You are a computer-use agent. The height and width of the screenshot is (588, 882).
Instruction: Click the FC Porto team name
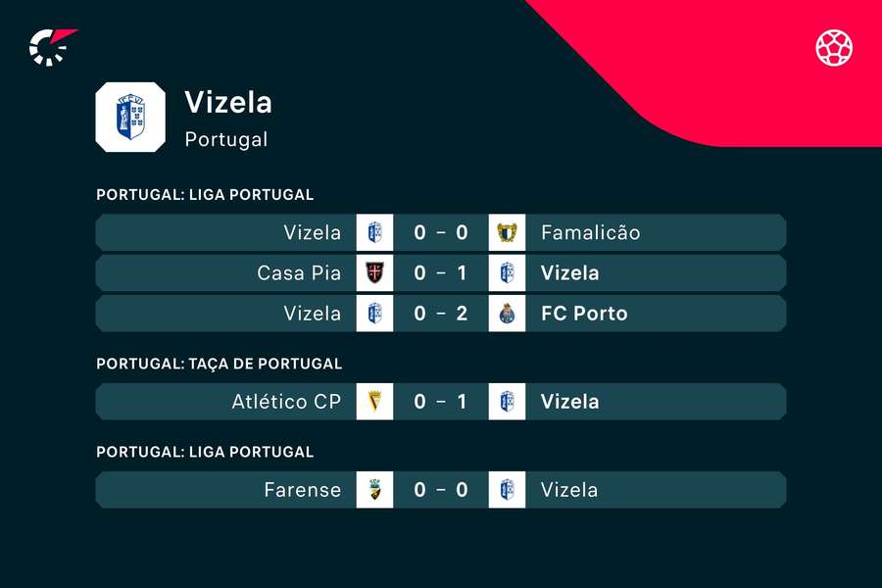[584, 314]
